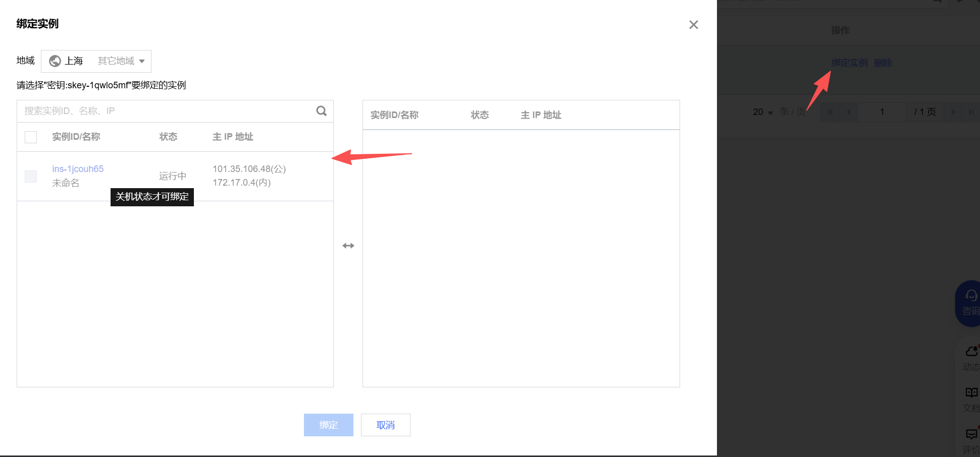Click 实例ID/名称 header in the right list
The width and height of the screenshot is (980, 457).
[x=394, y=115]
